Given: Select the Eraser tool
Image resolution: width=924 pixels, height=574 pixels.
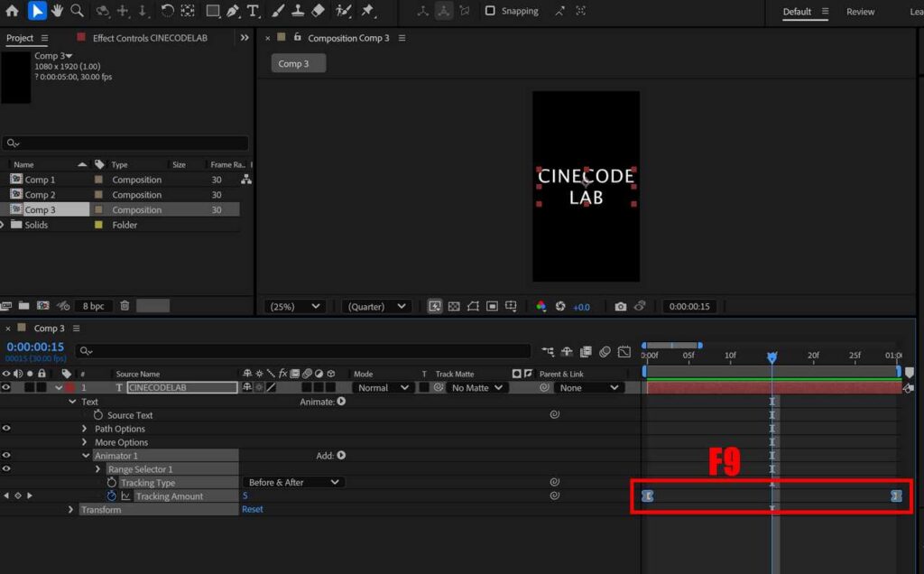Looking at the screenshot, I should 319,11.
